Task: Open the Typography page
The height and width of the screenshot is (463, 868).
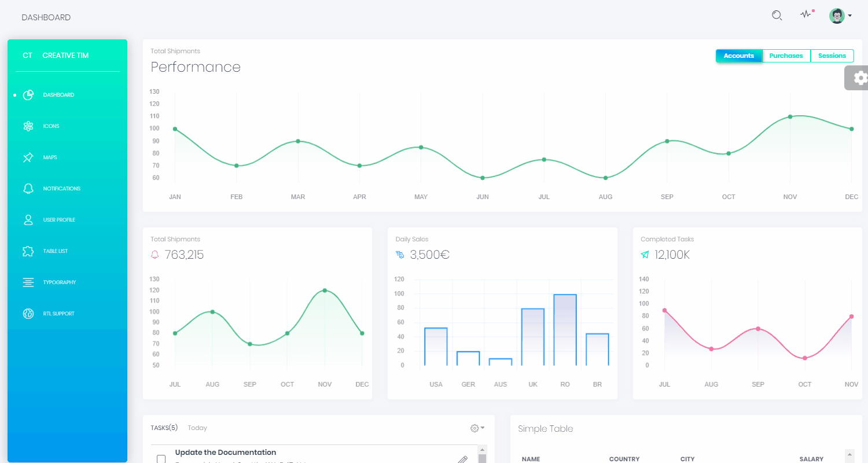Action: tap(59, 282)
